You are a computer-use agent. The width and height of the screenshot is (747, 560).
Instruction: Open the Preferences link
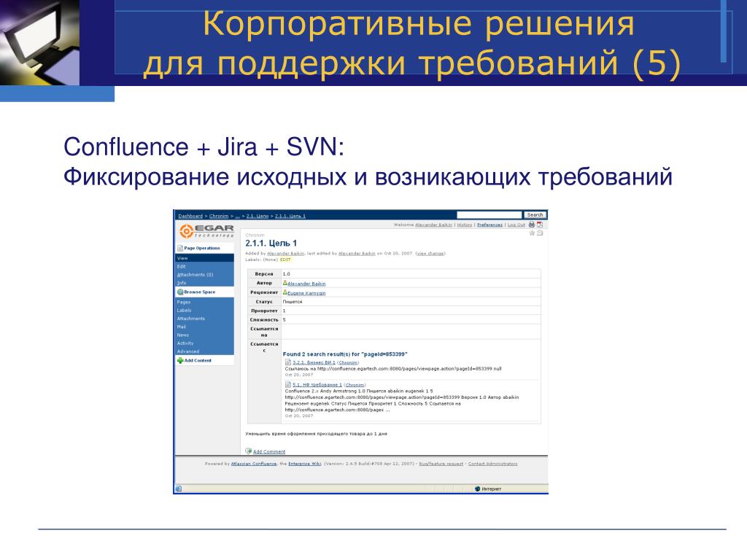coord(489,225)
